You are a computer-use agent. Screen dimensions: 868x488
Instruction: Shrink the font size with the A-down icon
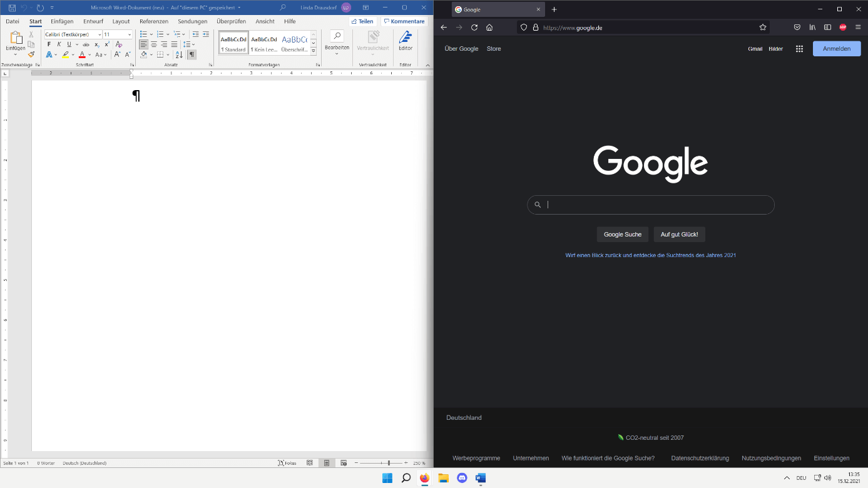(x=127, y=54)
